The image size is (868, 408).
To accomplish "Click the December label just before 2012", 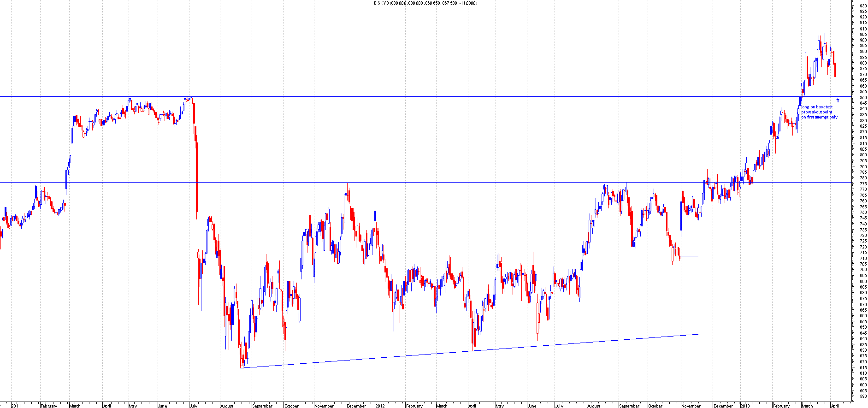I will (356, 406).
